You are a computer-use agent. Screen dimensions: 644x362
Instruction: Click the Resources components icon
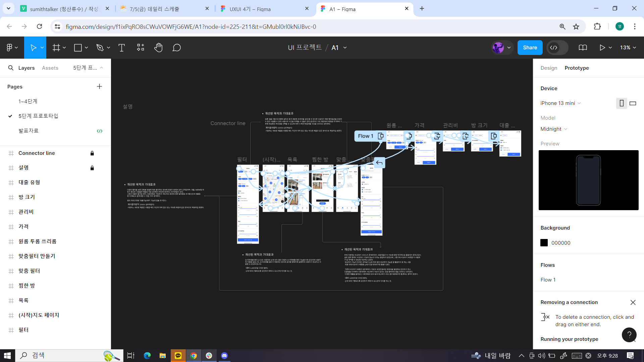(x=141, y=48)
